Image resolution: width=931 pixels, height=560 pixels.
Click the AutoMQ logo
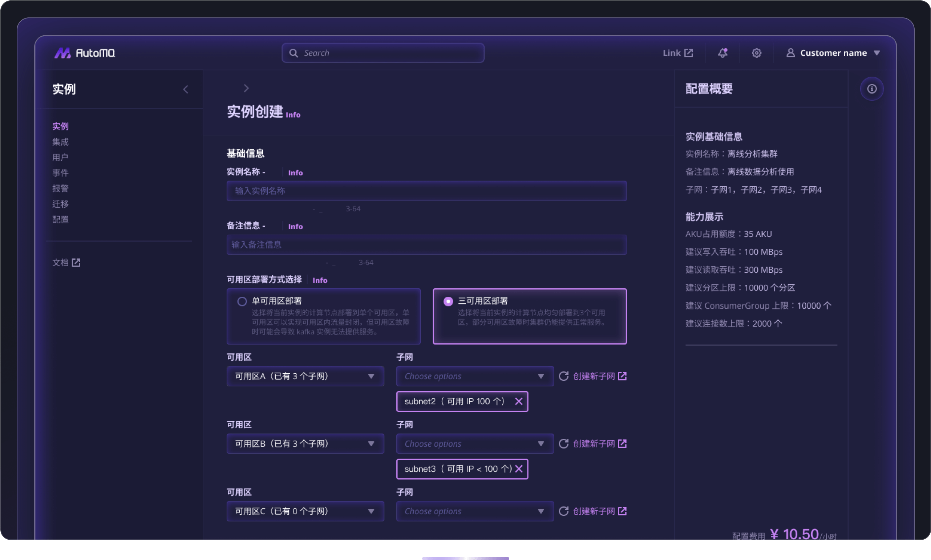pyautogui.click(x=85, y=53)
